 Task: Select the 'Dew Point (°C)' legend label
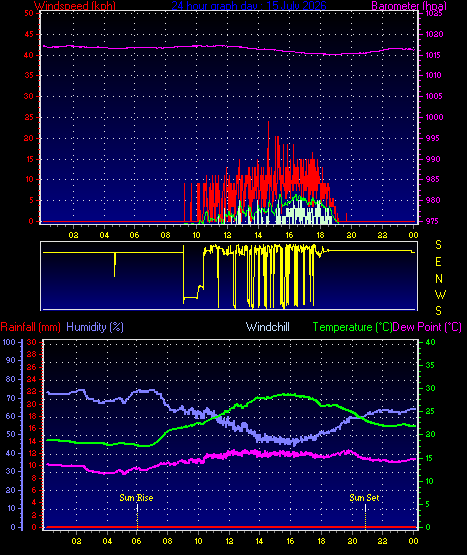pos(427,327)
